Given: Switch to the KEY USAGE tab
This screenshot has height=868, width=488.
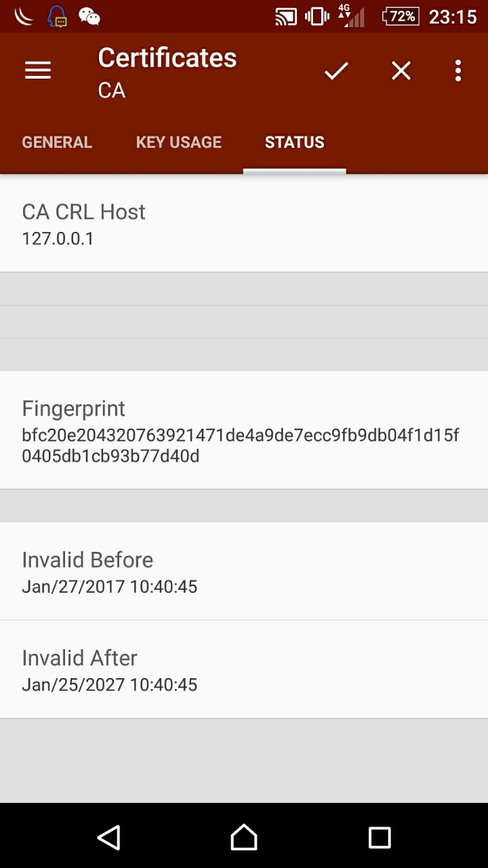Looking at the screenshot, I should click(179, 142).
